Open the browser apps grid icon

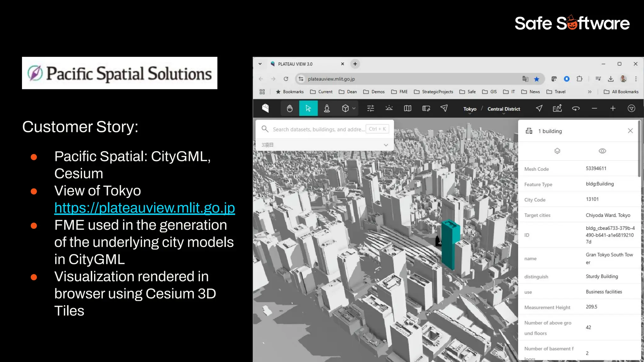pyautogui.click(x=262, y=92)
